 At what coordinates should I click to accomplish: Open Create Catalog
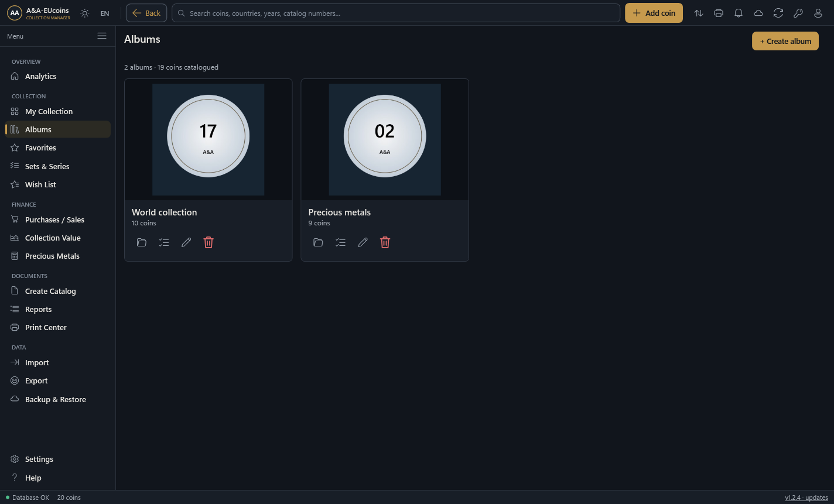coord(57,291)
